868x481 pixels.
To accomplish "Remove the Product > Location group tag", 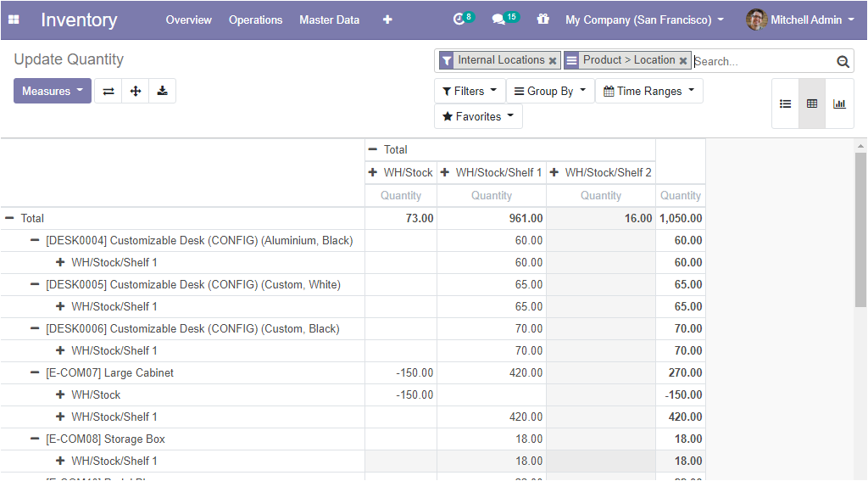I will point(683,61).
